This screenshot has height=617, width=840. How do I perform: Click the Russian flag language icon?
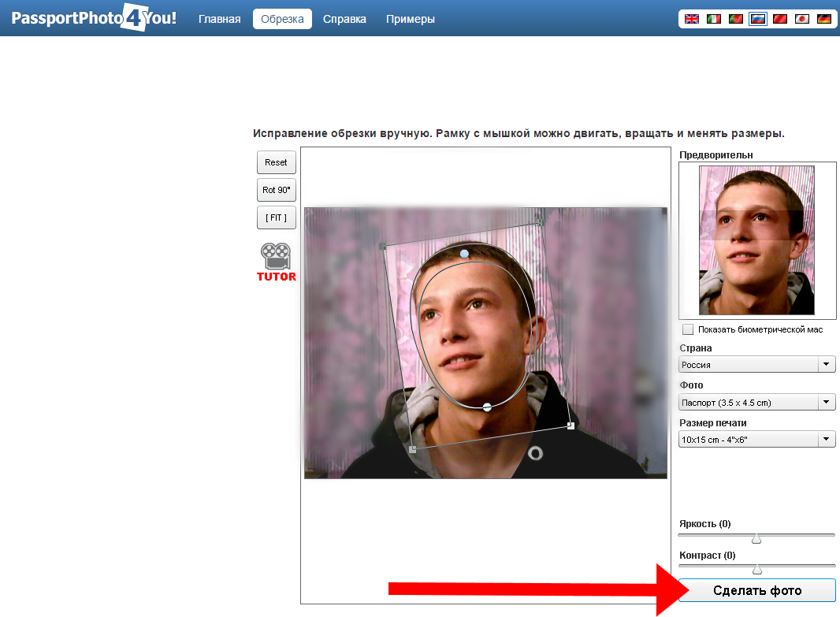tap(758, 19)
